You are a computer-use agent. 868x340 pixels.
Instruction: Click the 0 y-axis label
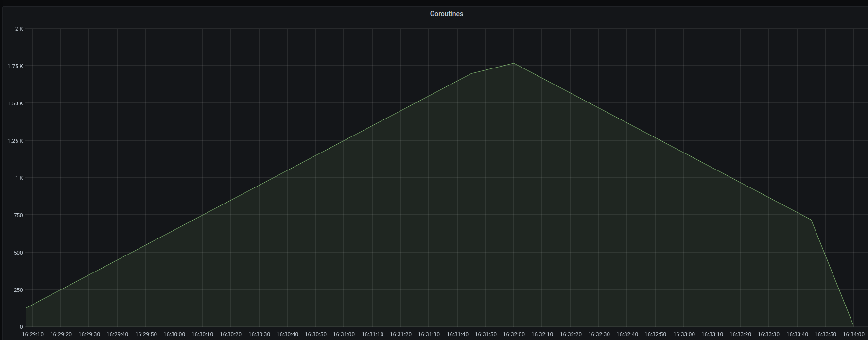tap(21, 327)
